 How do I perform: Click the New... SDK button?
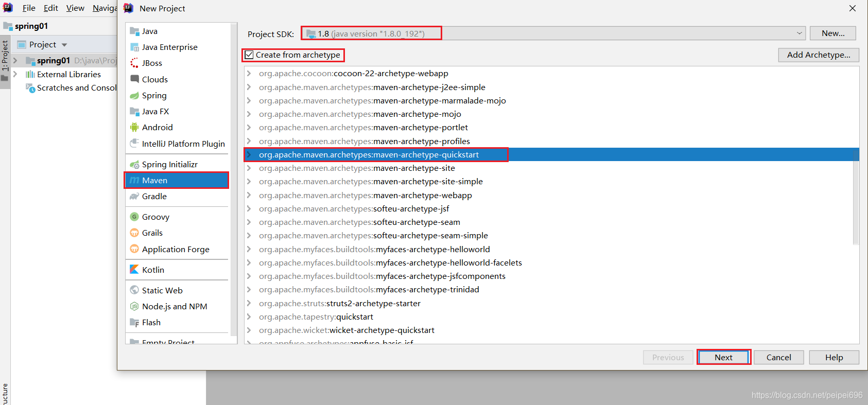click(x=832, y=33)
